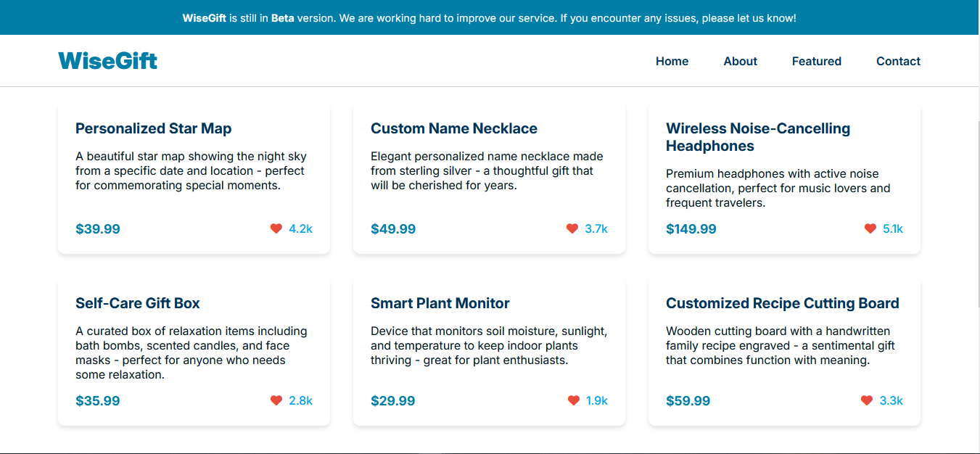Click the Beta announcement banner text
The width and height of the screenshot is (980, 454).
tap(490, 17)
